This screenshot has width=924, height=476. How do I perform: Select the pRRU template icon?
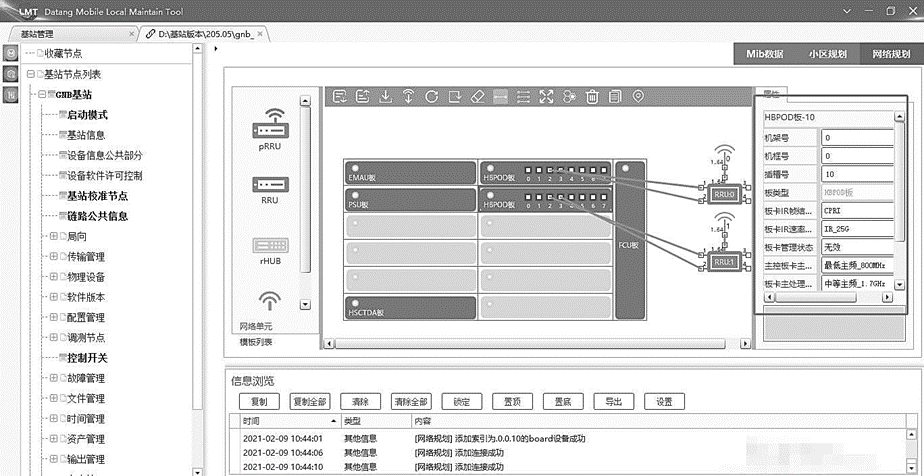(270, 124)
